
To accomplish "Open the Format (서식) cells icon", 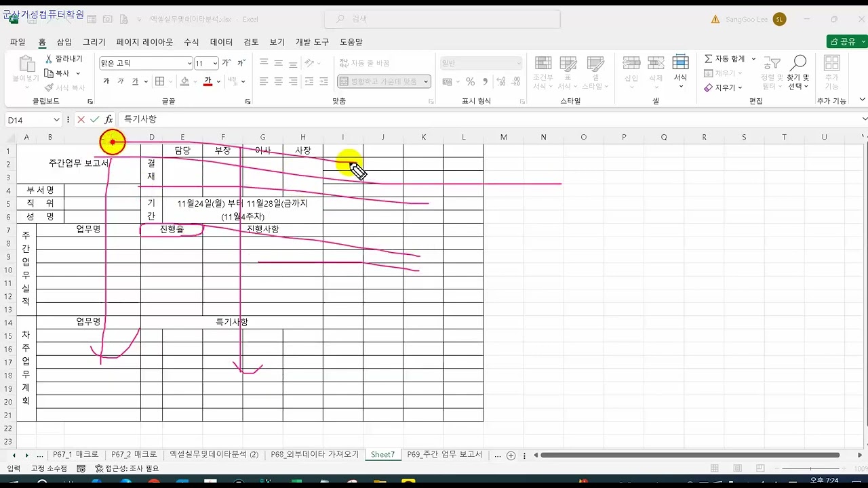I will (680, 63).
